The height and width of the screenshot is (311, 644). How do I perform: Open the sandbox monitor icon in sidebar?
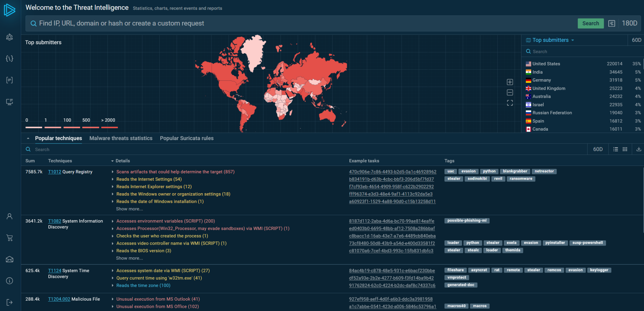click(9, 102)
